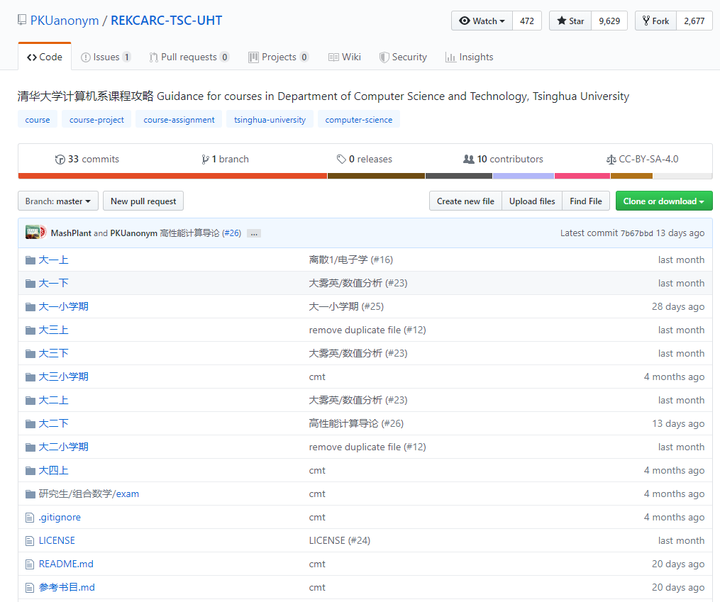Click the folder icon for 研究生/组合数学/exam
The image size is (720, 602).
coord(30,495)
